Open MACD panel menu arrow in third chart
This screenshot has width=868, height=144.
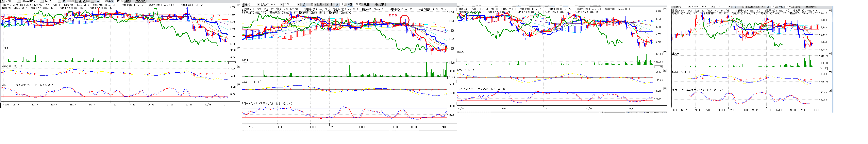pos(665,71)
